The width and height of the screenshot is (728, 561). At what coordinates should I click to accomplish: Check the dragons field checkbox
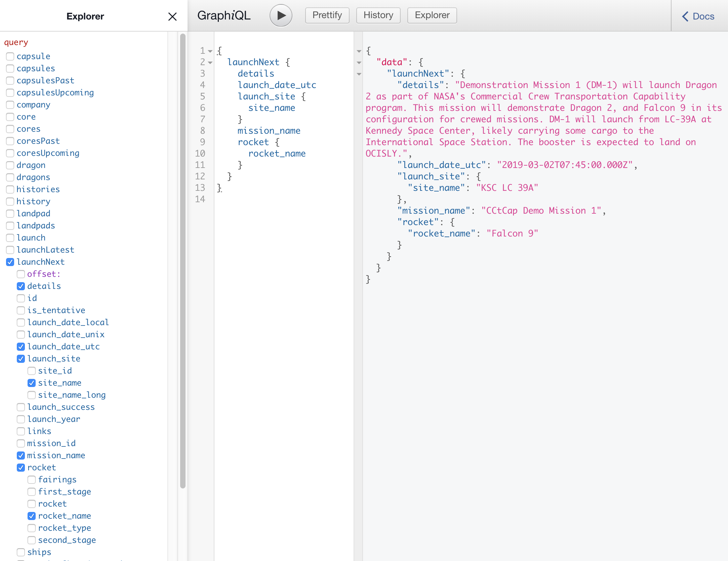10,177
